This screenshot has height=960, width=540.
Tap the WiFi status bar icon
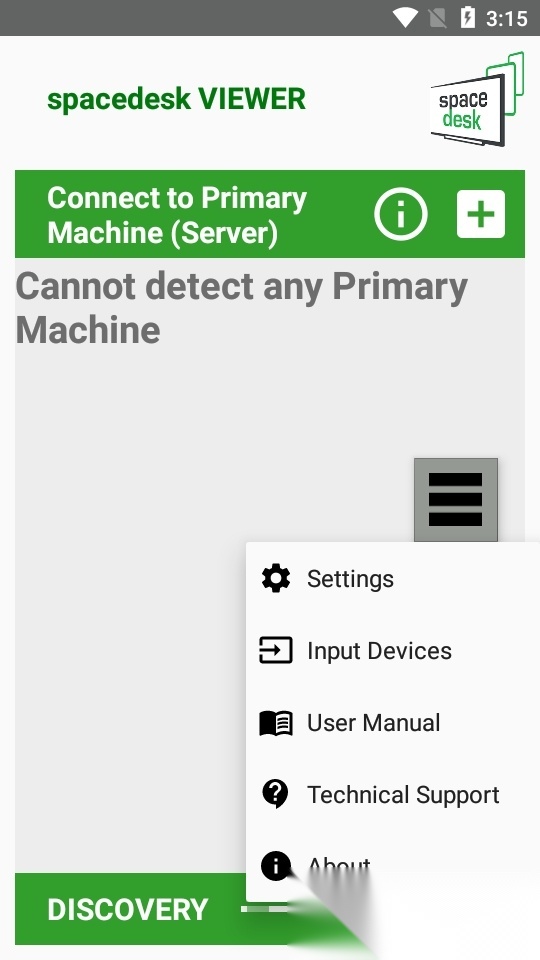pos(405,18)
